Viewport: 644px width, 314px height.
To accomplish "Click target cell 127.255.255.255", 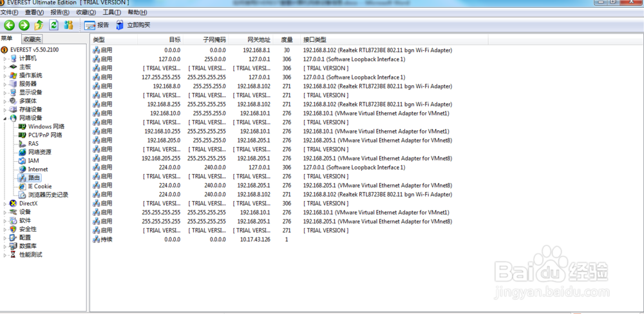I will click(x=161, y=77).
